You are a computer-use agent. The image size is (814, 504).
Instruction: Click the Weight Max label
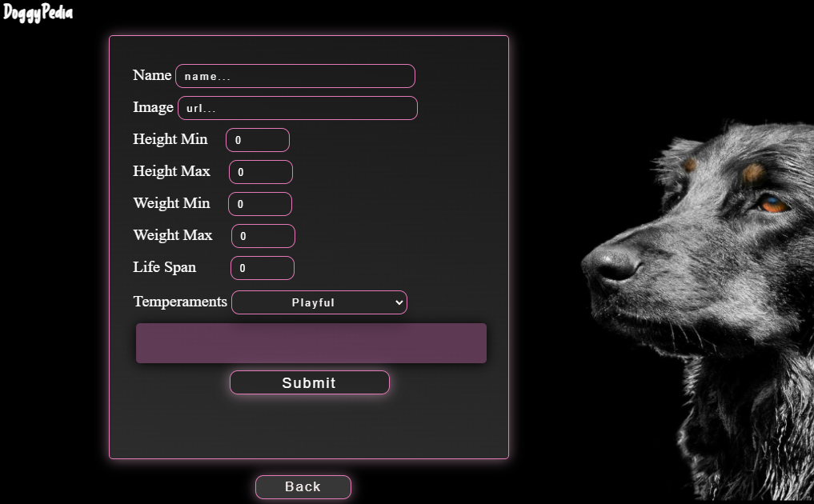[173, 236]
